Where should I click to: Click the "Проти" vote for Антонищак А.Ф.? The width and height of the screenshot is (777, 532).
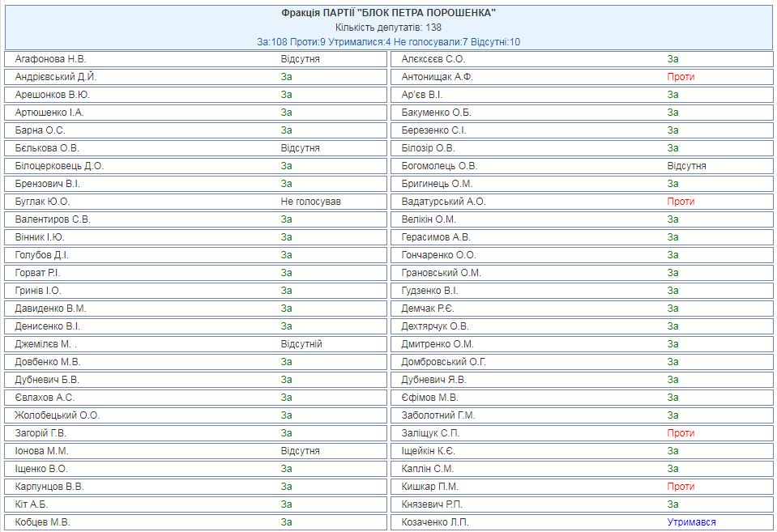point(681,77)
